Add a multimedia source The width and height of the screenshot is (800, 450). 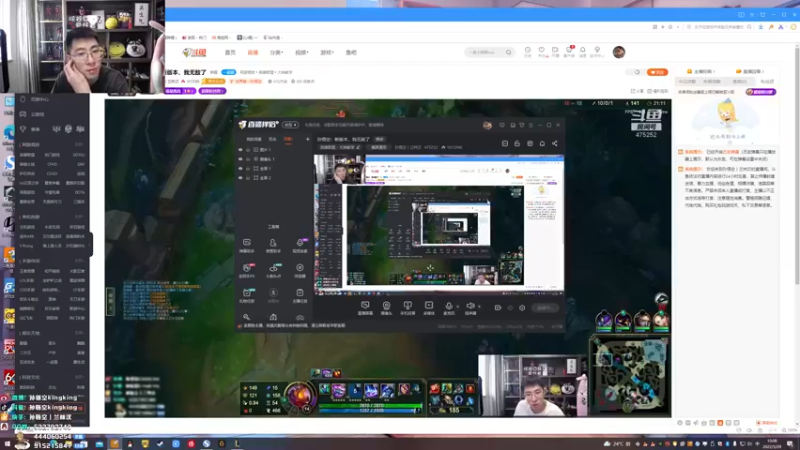click(x=429, y=308)
